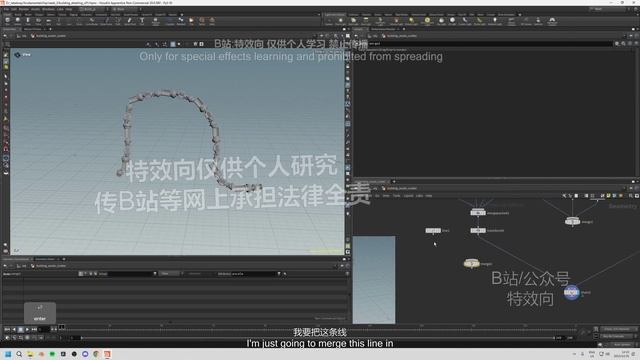Click parameter pane help icon
This screenshot has height=360, width=640.
pyautogui.click(x=635, y=43)
